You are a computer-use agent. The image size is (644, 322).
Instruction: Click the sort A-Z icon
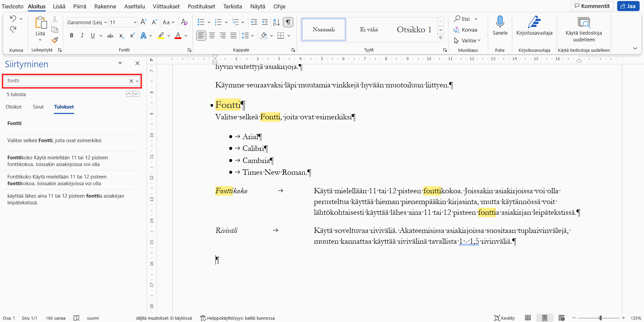point(276,22)
